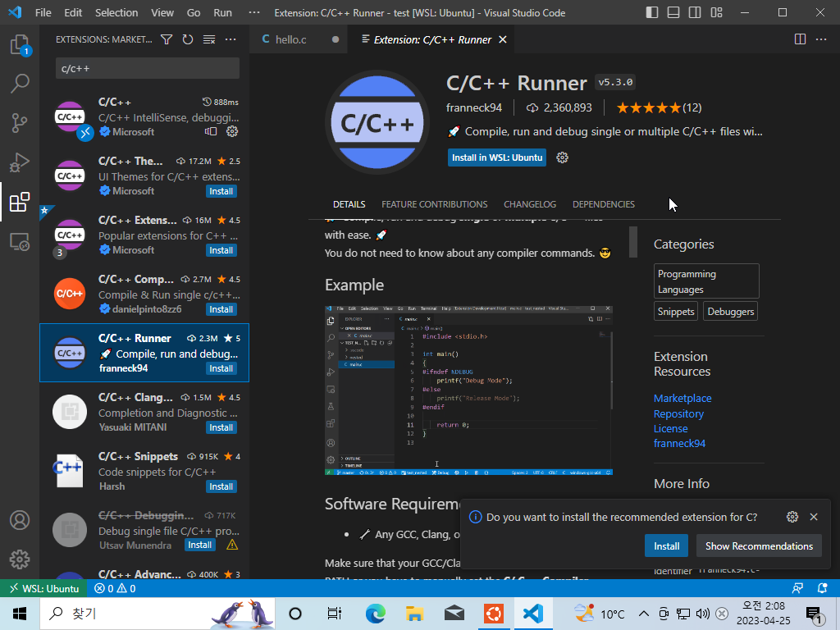Open notification settings gear

(792, 517)
